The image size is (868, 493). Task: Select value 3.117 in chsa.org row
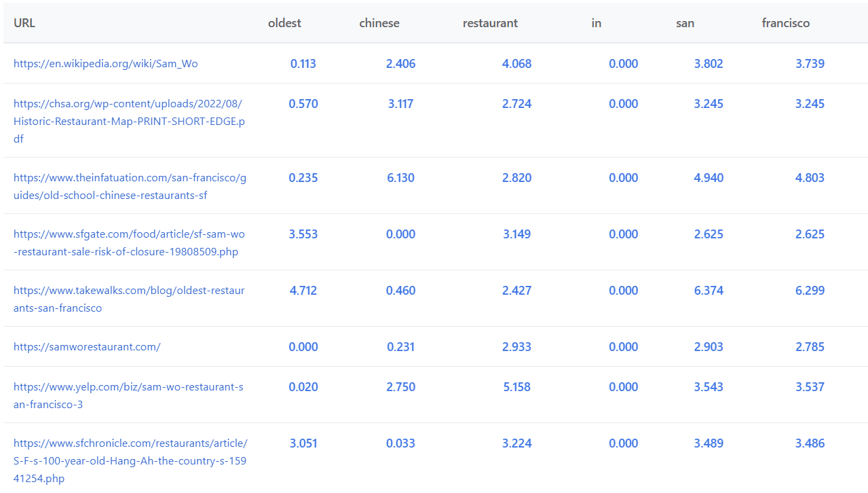pyautogui.click(x=401, y=104)
